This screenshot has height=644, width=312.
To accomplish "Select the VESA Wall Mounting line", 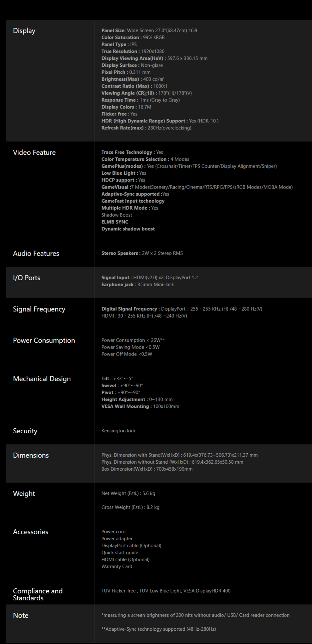I will click(x=140, y=406).
